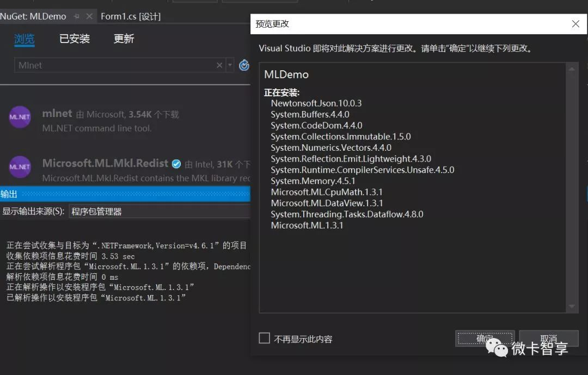Select the NuGet: MLDemo document tab
588x375 pixels.
33,16
